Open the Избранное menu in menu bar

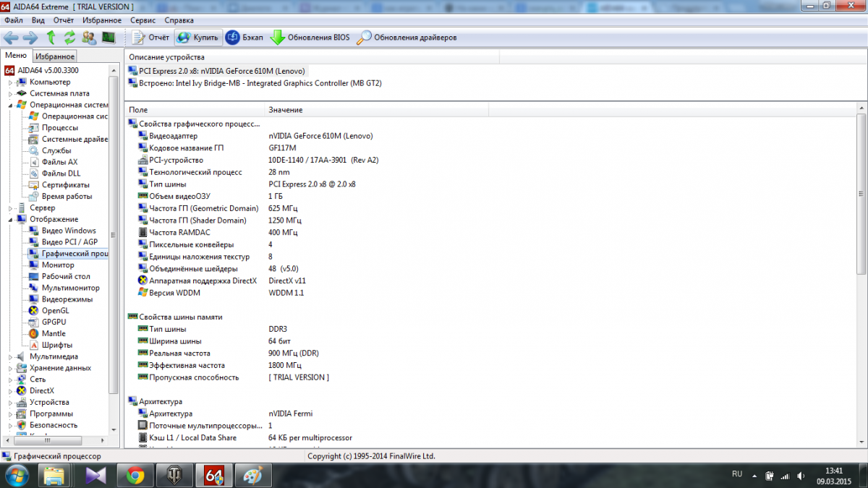(102, 20)
